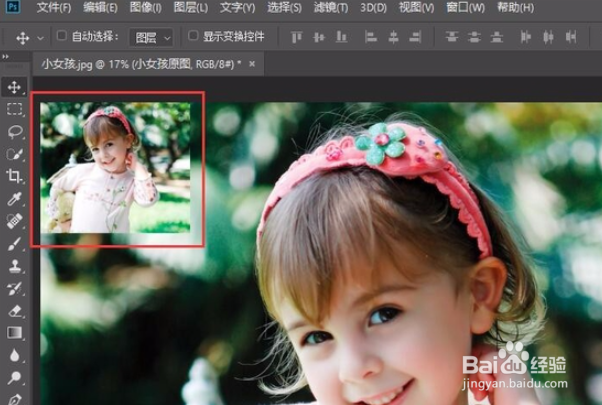Image resolution: width=602 pixels, height=405 pixels.
Task: Select the Spot Healing Brush tool
Action: point(14,221)
